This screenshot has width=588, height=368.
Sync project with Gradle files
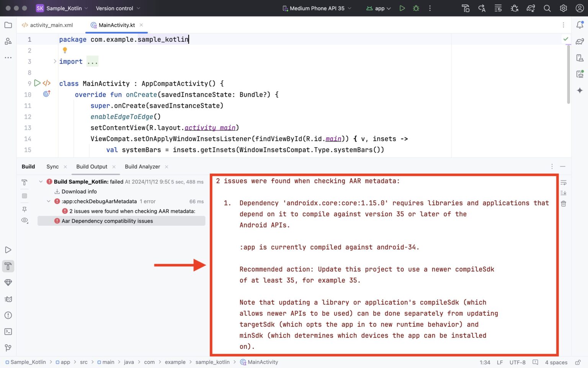pos(531,8)
